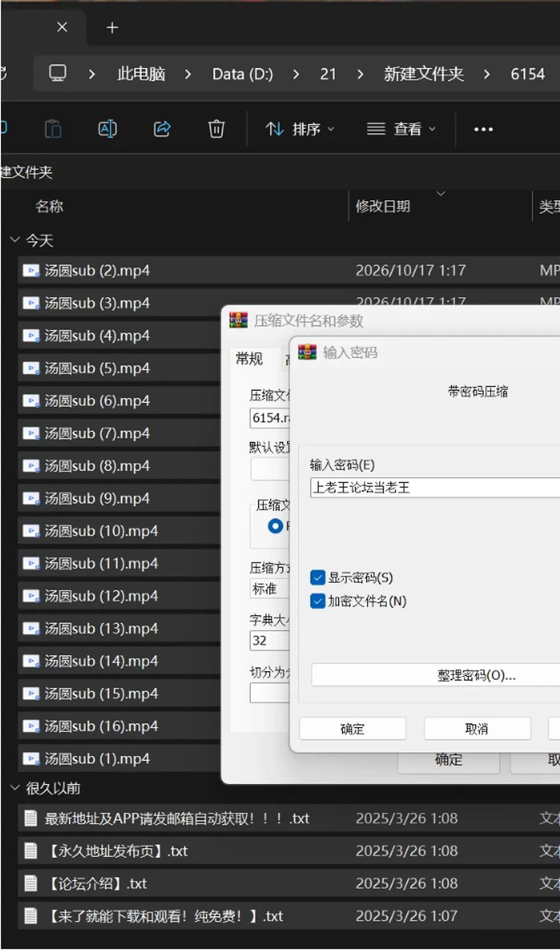Click the 整理密码(O)... button
560x950 pixels.
(436, 675)
